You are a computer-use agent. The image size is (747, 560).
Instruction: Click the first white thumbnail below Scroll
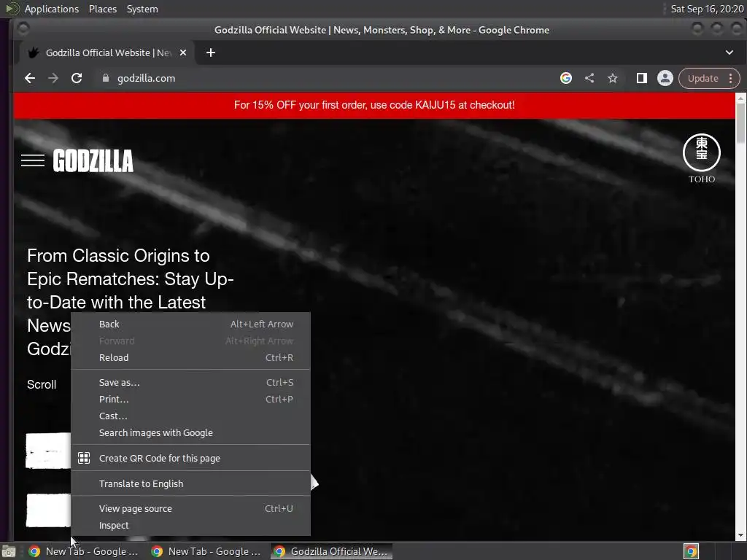coord(48,451)
